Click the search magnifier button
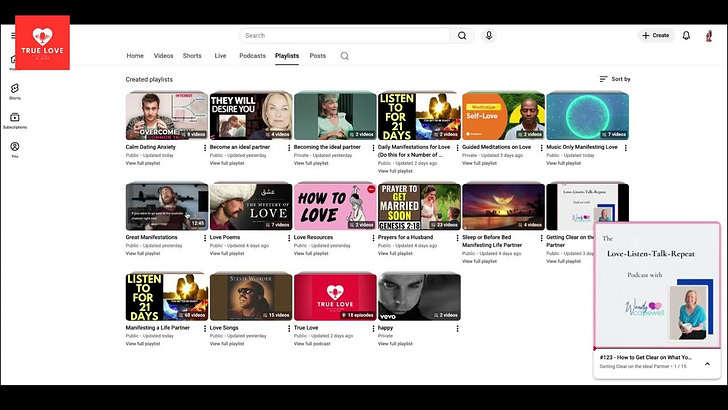The image size is (728, 410). pos(462,36)
